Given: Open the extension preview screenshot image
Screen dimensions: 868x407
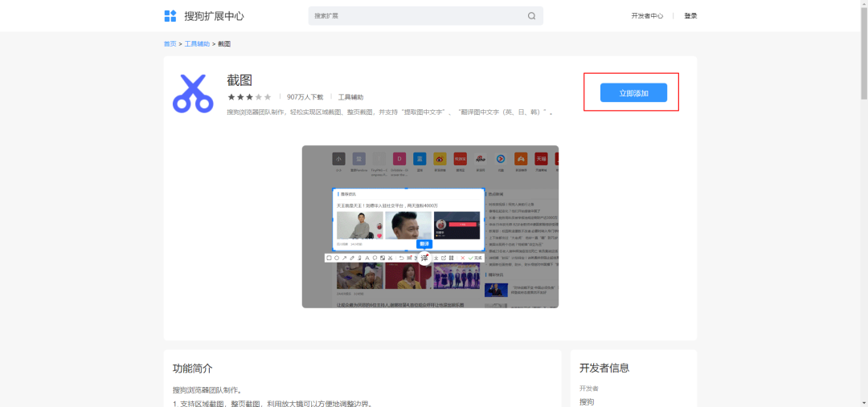Looking at the screenshot, I should tap(430, 226).
